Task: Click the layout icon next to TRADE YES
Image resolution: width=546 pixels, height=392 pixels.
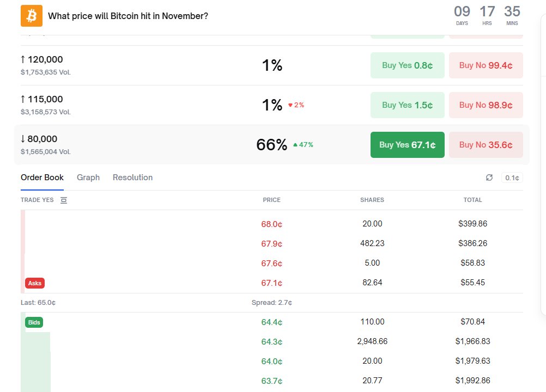Action: click(64, 200)
